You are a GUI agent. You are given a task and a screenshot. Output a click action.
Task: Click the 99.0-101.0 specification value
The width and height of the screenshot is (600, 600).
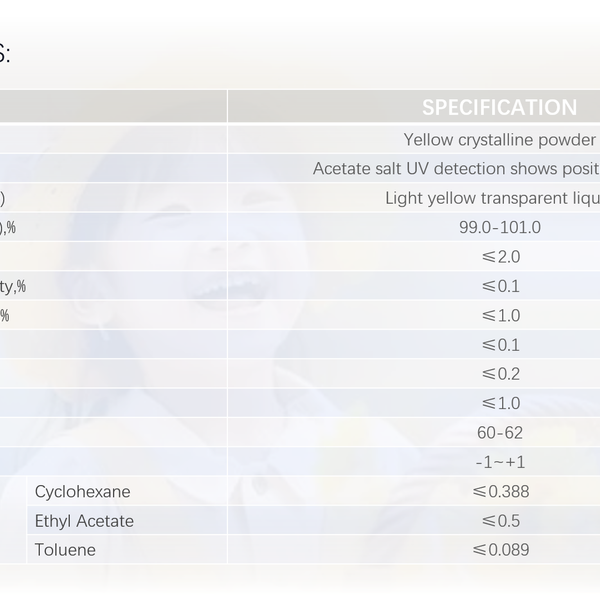(x=500, y=227)
